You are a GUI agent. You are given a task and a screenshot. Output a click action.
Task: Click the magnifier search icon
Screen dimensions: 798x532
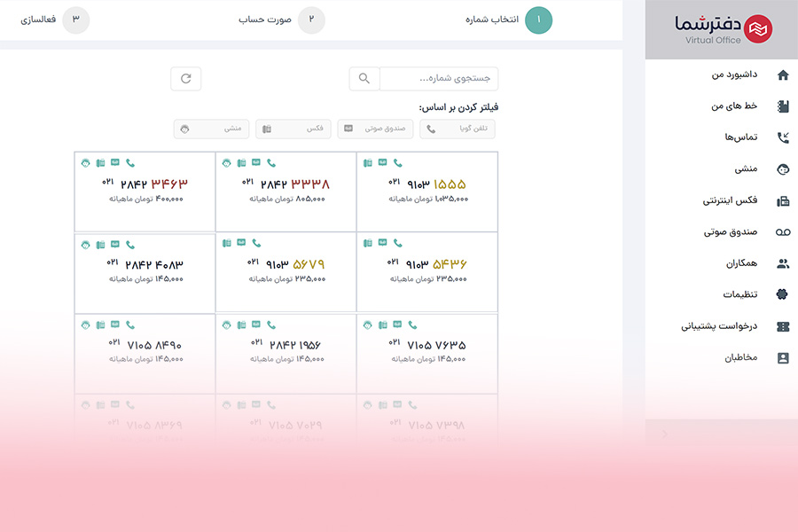(x=364, y=79)
